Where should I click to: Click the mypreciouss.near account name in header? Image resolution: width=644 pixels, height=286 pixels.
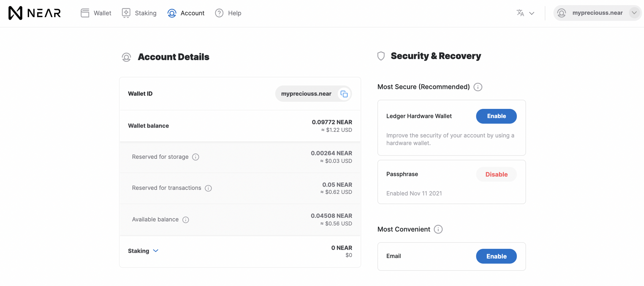point(598,13)
